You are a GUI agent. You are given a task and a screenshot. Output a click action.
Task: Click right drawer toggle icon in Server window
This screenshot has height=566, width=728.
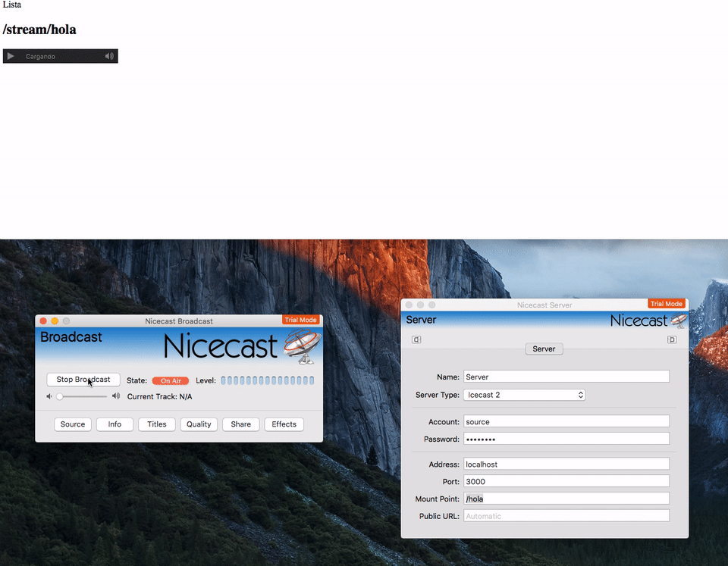tap(672, 339)
